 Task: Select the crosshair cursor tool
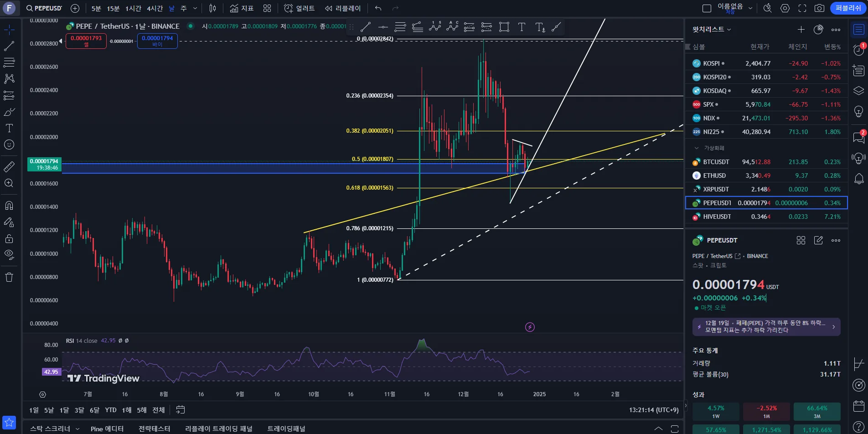(x=9, y=30)
